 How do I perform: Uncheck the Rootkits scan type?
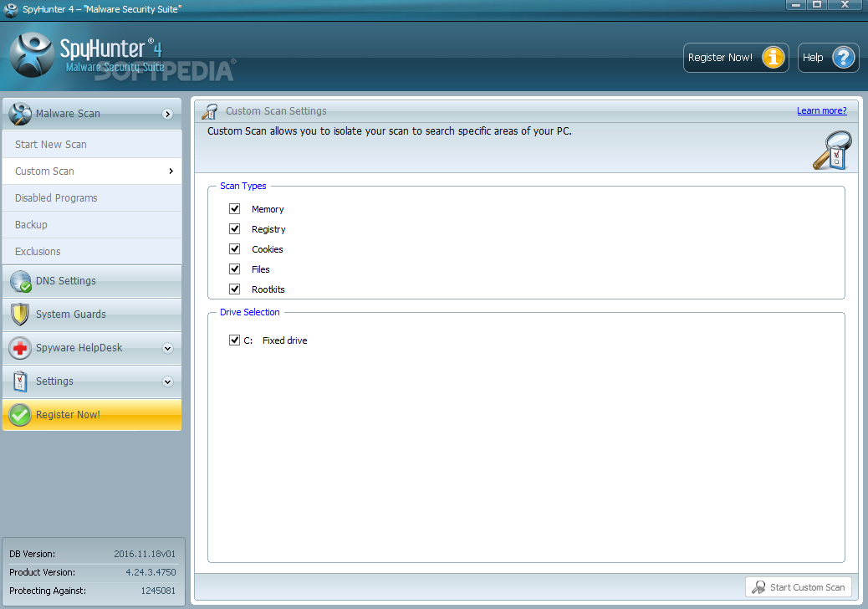click(235, 289)
